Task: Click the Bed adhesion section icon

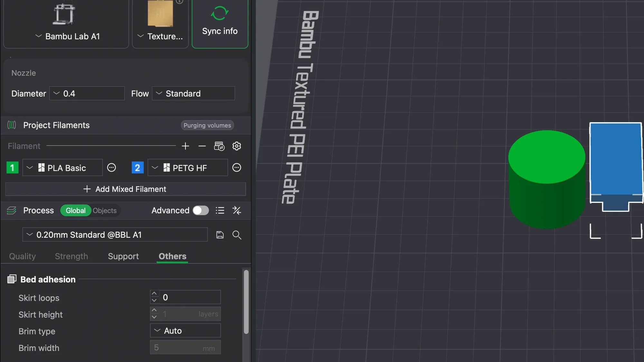Action: (x=12, y=279)
